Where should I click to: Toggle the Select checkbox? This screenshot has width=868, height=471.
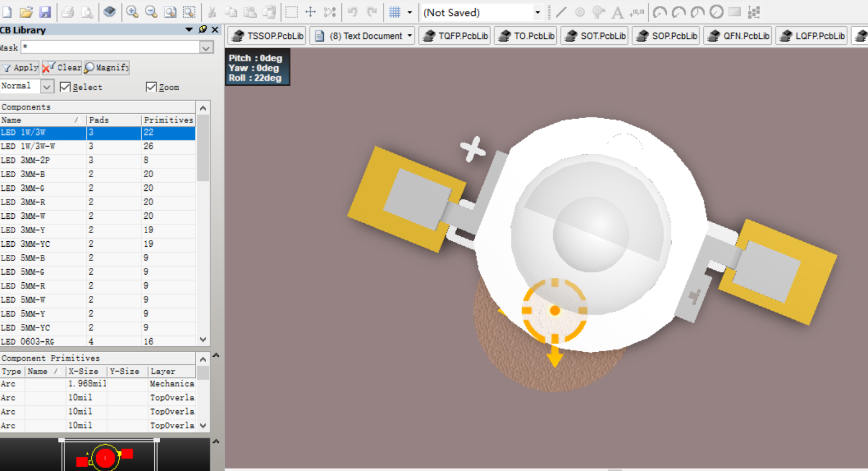pos(65,86)
